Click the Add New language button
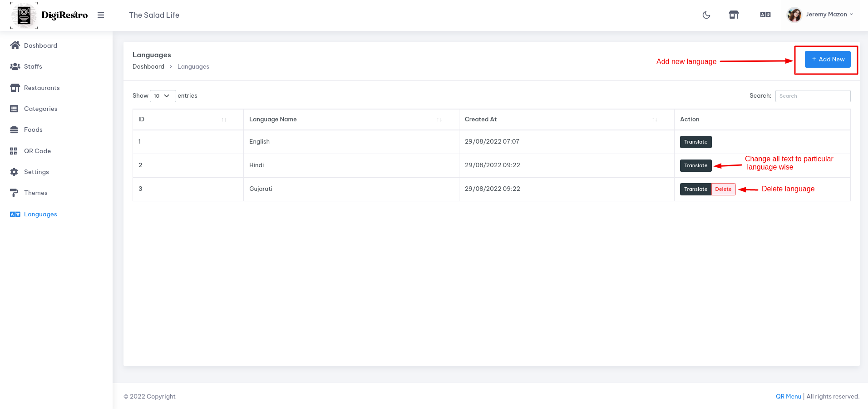This screenshot has height=409, width=868. click(828, 59)
